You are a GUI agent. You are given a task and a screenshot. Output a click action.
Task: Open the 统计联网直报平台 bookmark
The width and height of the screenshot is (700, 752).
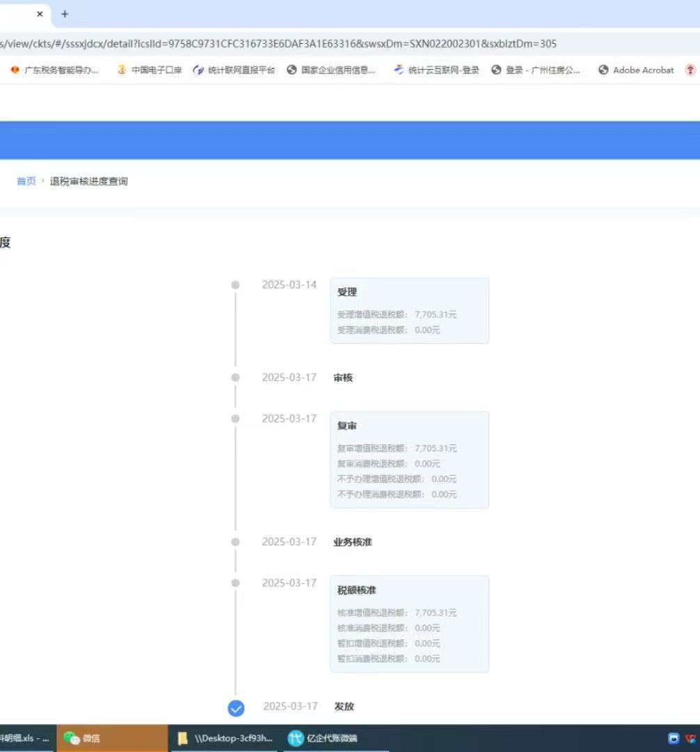(x=237, y=70)
